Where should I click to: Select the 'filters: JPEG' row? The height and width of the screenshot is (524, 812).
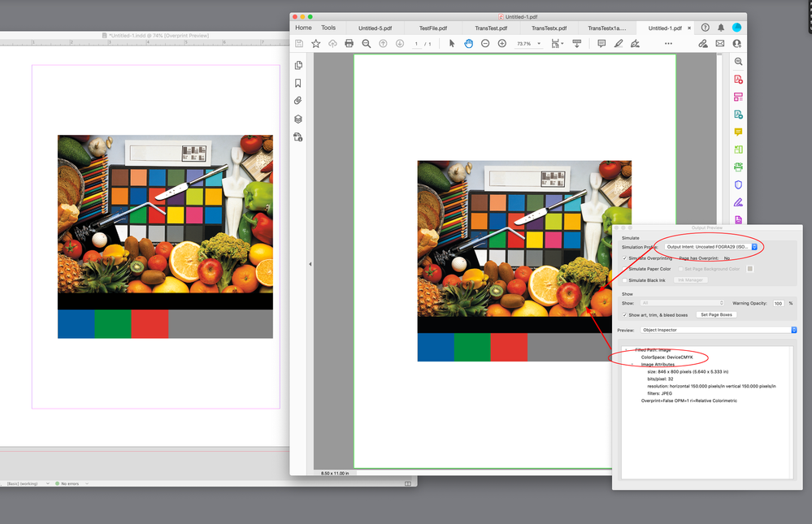pyautogui.click(x=659, y=393)
